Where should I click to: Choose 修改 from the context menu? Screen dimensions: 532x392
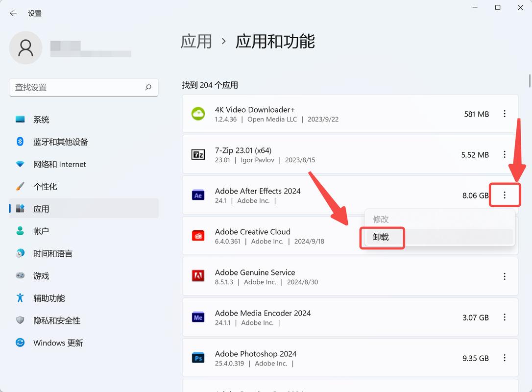(440, 219)
